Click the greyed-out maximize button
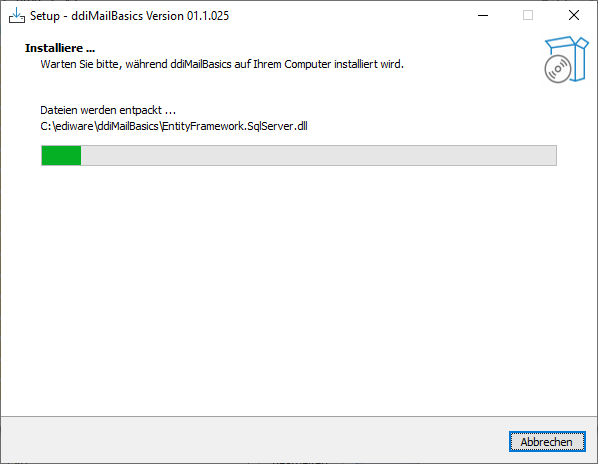 click(528, 16)
